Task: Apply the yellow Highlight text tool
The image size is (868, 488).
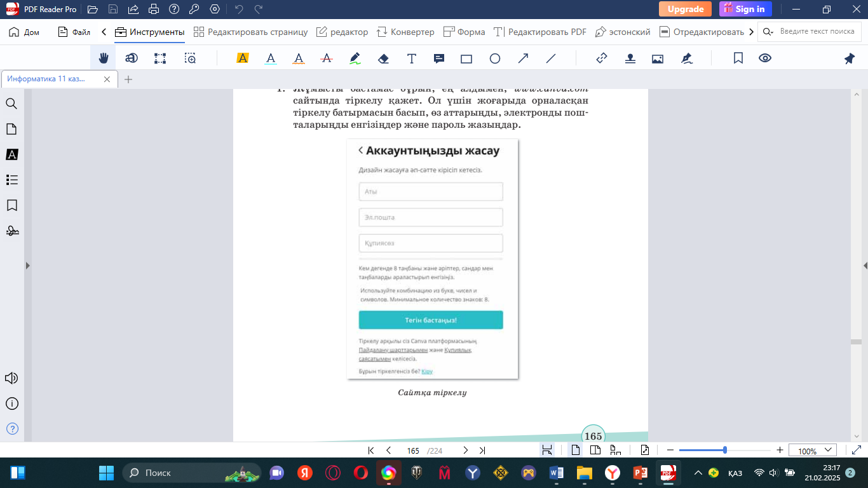Action: pyautogui.click(x=242, y=58)
